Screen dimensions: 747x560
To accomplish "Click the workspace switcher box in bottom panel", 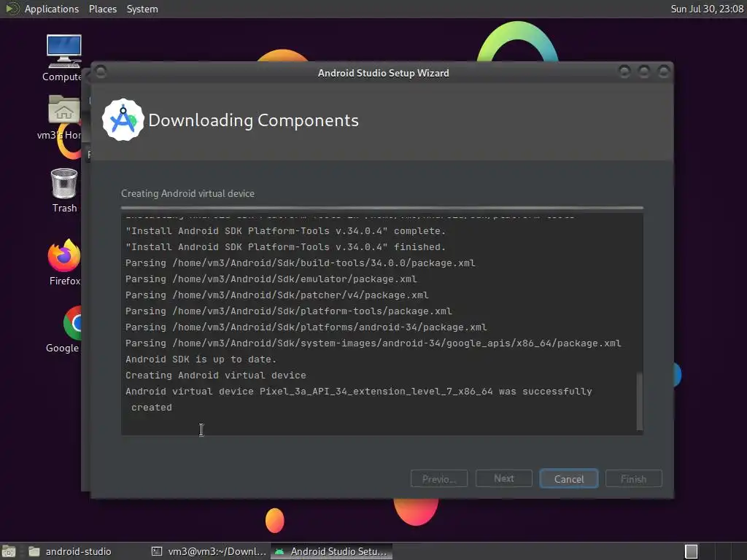I will tap(692, 551).
